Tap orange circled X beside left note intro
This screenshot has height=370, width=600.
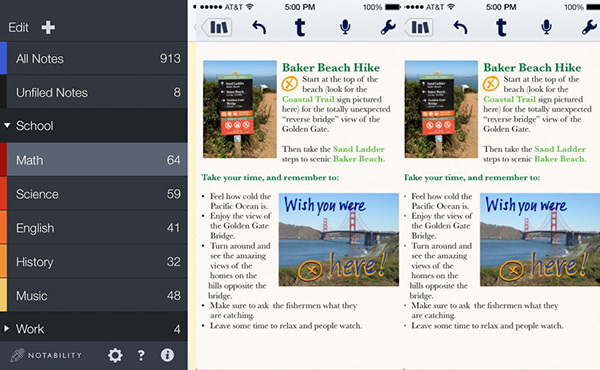point(290,83)
